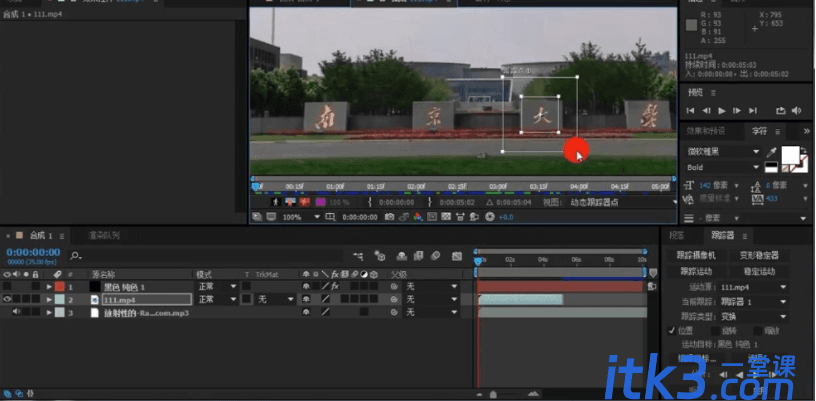Open the 100% magnification dropdown

301,217
